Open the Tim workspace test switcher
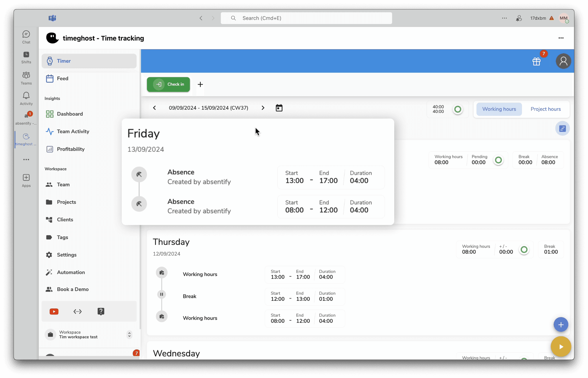Viewport: 588px width, 378px height. click(129, 335)
